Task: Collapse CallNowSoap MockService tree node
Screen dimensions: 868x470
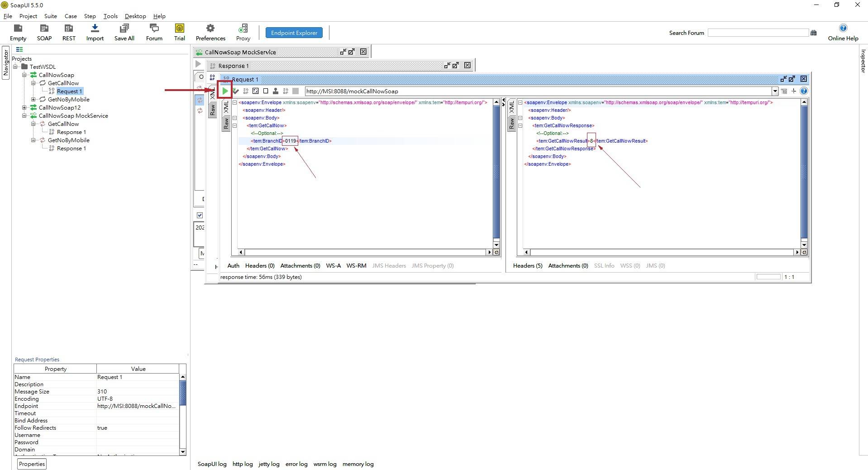Action: click(24, 115)
